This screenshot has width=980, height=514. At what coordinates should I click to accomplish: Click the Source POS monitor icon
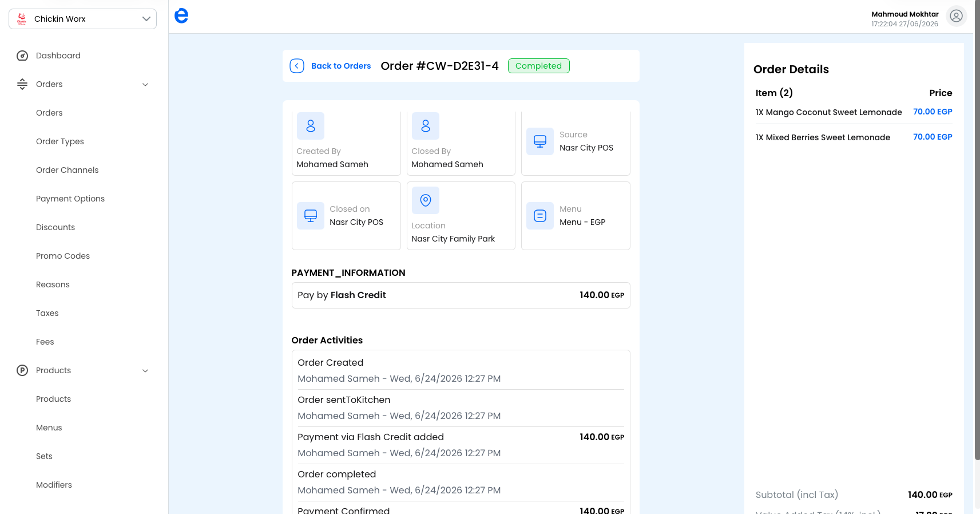(540, 141)
